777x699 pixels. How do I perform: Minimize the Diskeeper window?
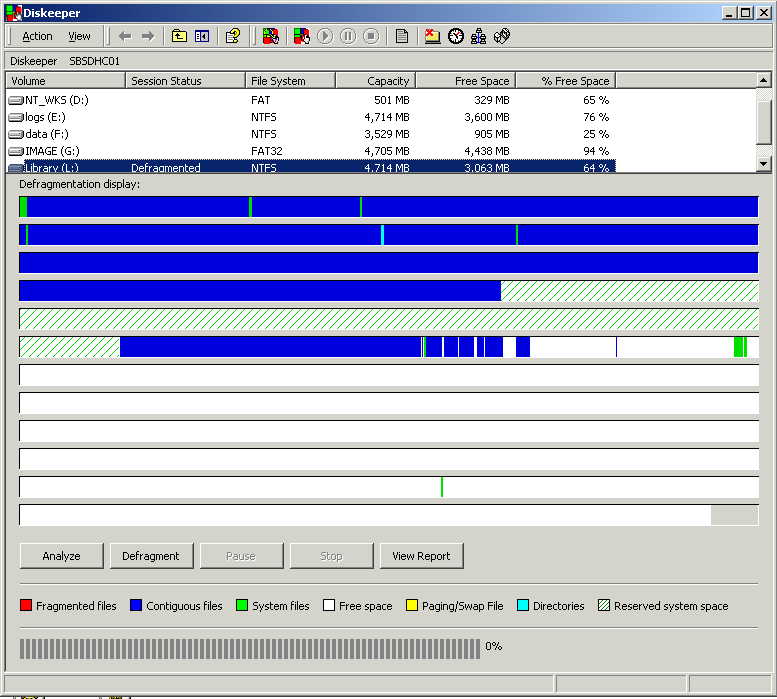coord(728,13)
